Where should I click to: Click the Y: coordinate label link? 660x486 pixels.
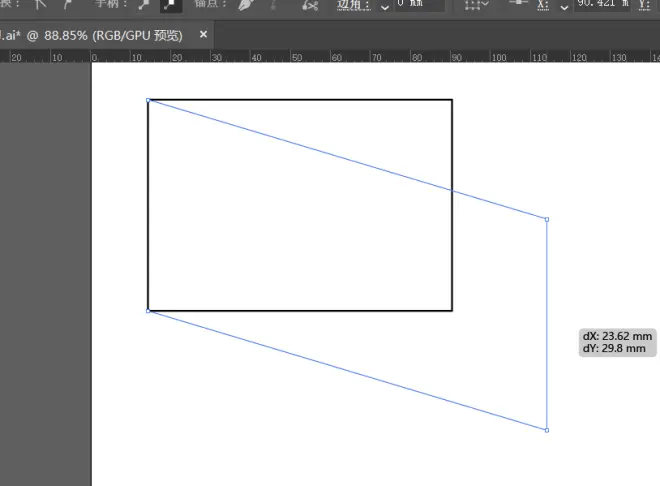[x=644, y=5]
